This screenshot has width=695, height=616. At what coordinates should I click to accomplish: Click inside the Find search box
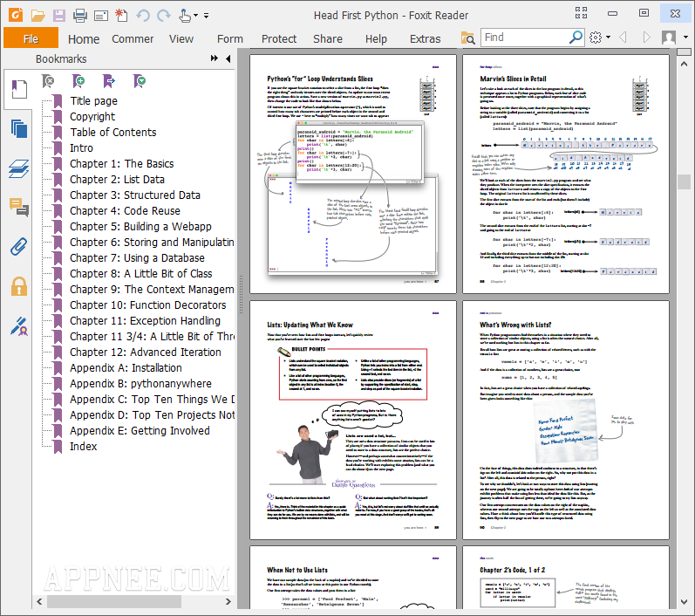coord(525,38)
